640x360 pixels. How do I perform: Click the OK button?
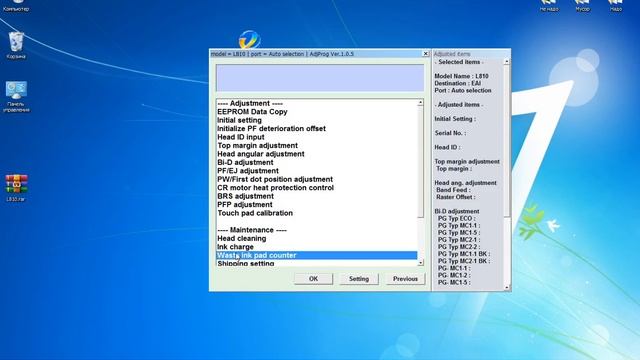pos(313,279)
